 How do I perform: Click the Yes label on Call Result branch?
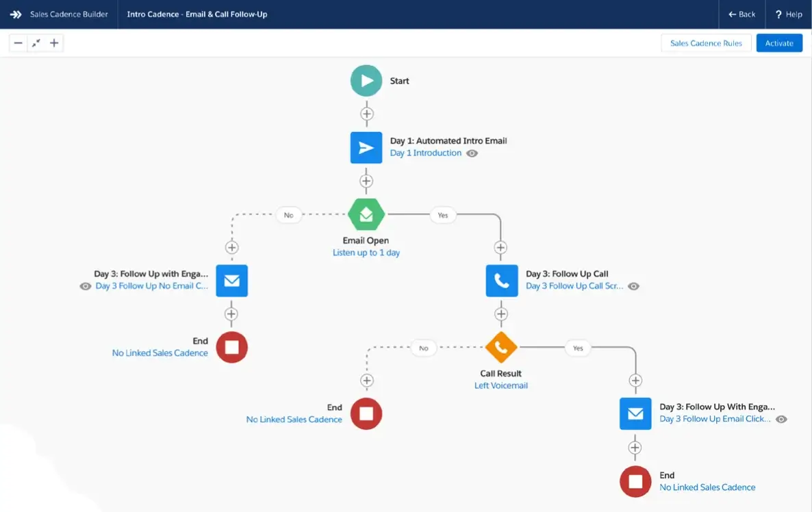point(578,348)
